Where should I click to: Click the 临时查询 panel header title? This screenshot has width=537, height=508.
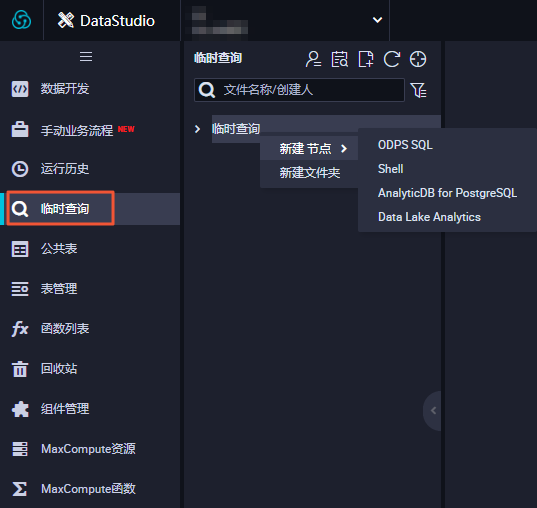point(218,58)
